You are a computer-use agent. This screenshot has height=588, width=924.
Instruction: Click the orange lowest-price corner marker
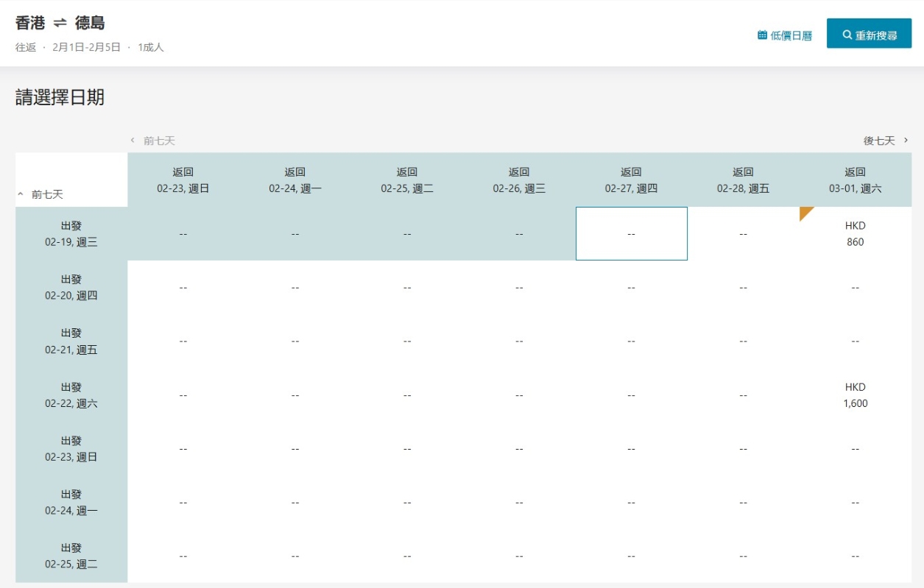[805, 213]
